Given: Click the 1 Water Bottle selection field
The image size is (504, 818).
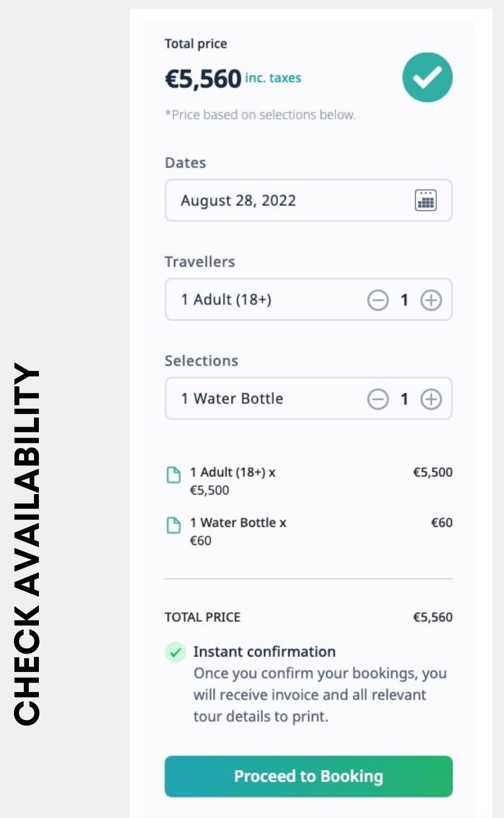Looking at the screenshot, I should pyautogui.click(x=308, y=398).
